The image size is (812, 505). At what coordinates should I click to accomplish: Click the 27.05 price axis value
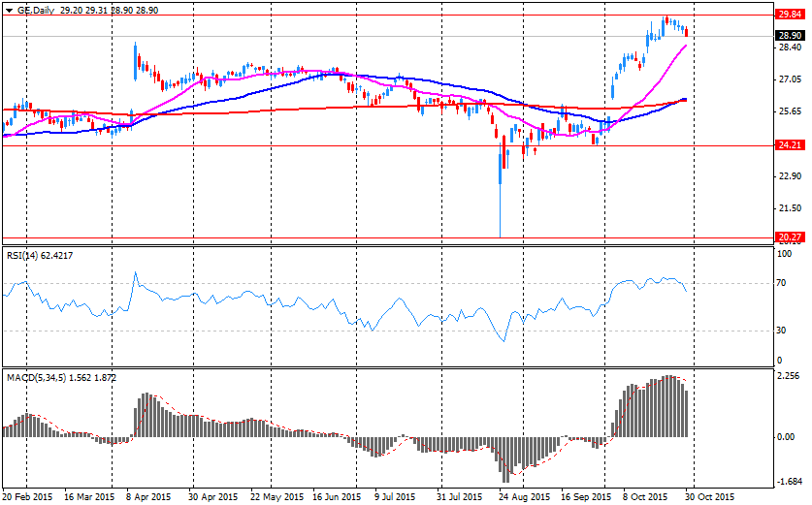[x=790, y=79]
